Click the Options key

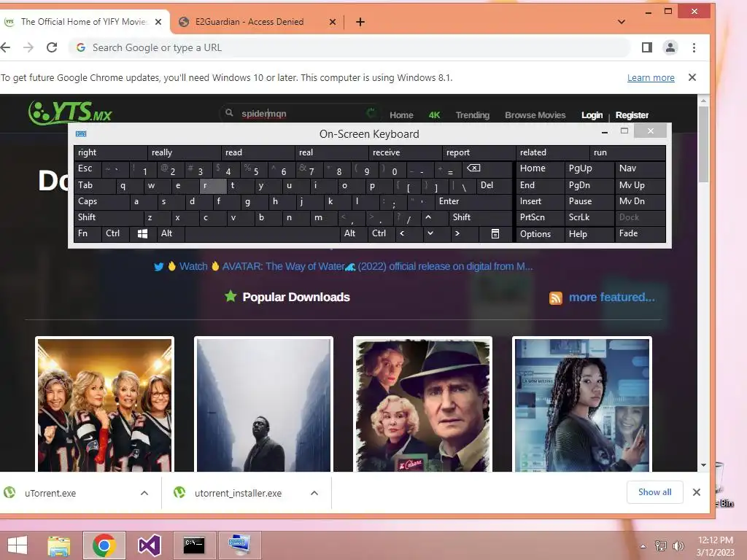540,234
